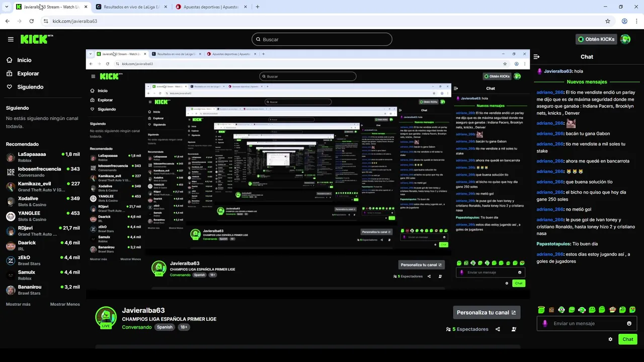Click the KICK logo
Viewport: 644px width, 362px height.
pos(37,39)
